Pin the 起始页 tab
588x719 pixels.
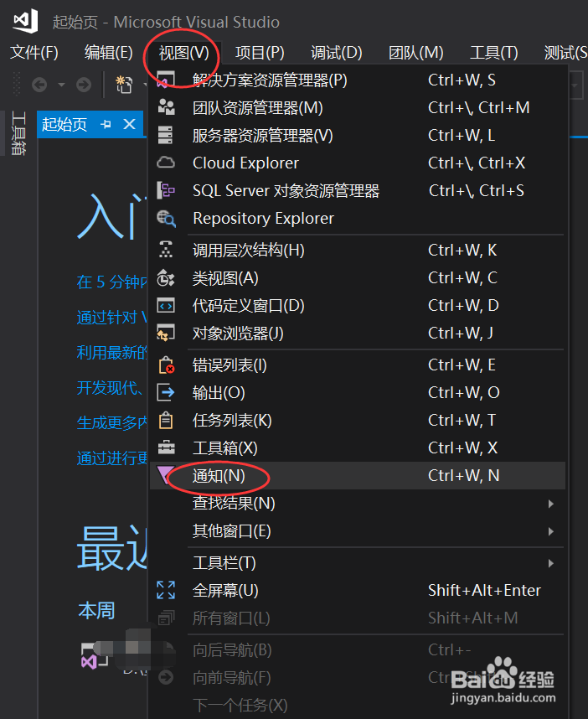pyautogui.click(x=106, y=124)
